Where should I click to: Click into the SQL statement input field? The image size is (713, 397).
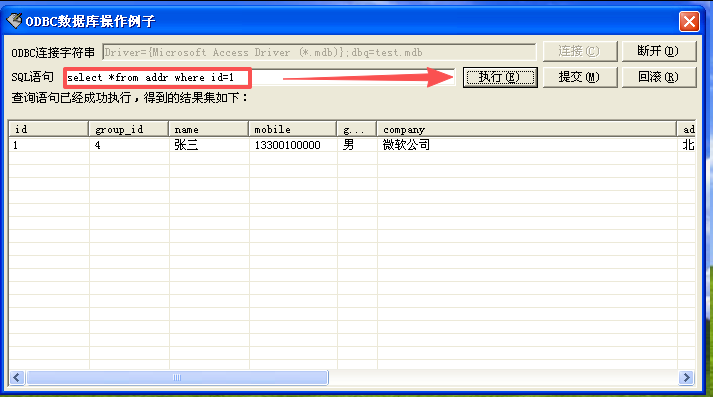tap(259, 78)
